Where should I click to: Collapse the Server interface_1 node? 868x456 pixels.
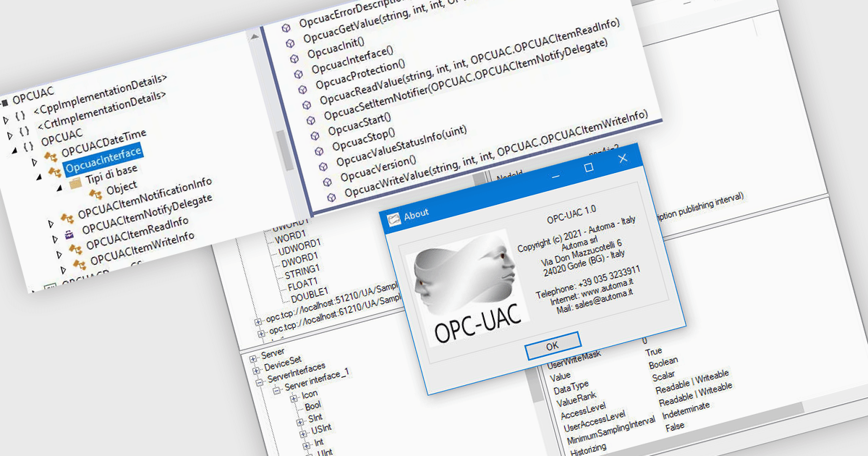[x=277, y=390]
